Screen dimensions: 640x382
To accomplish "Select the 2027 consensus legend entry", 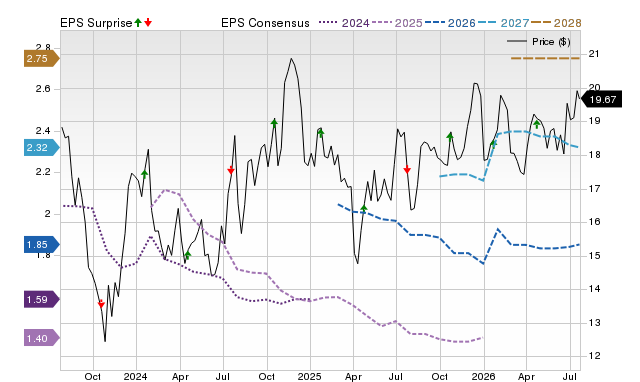I will [503, 23].
